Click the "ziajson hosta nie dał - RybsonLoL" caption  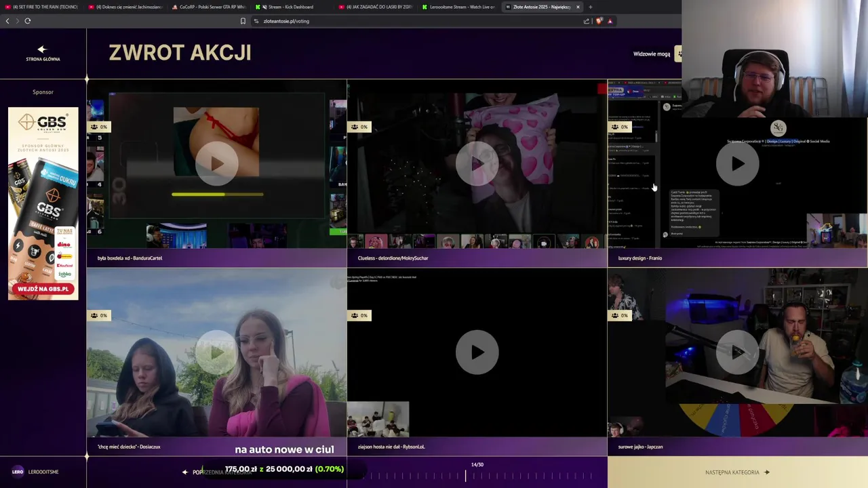[391, 447]
